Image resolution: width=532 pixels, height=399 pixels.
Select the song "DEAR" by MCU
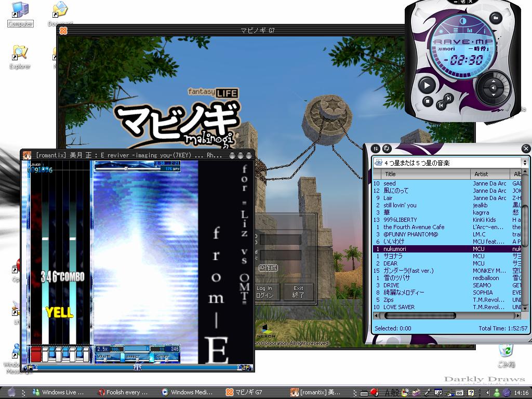tap(447, 263)
